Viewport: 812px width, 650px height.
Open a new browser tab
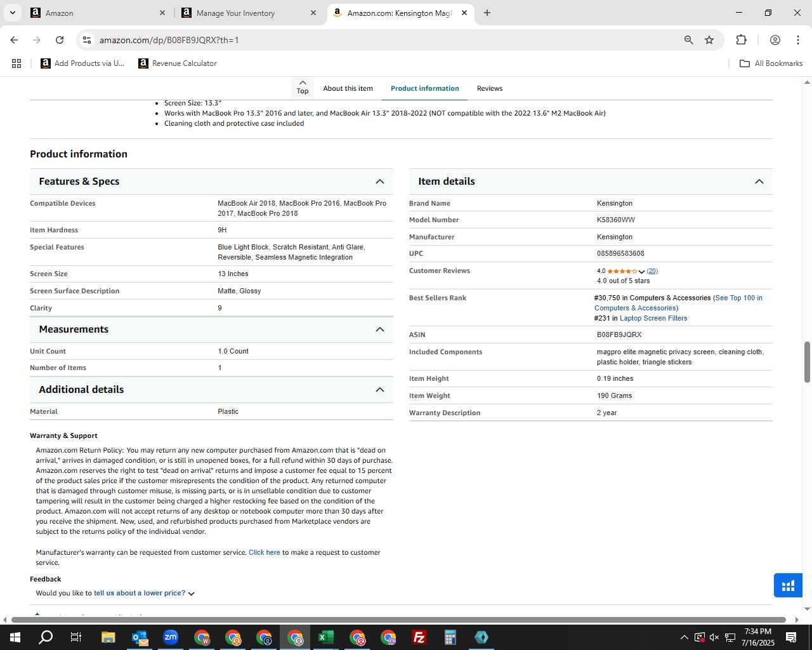pos(487,13)
